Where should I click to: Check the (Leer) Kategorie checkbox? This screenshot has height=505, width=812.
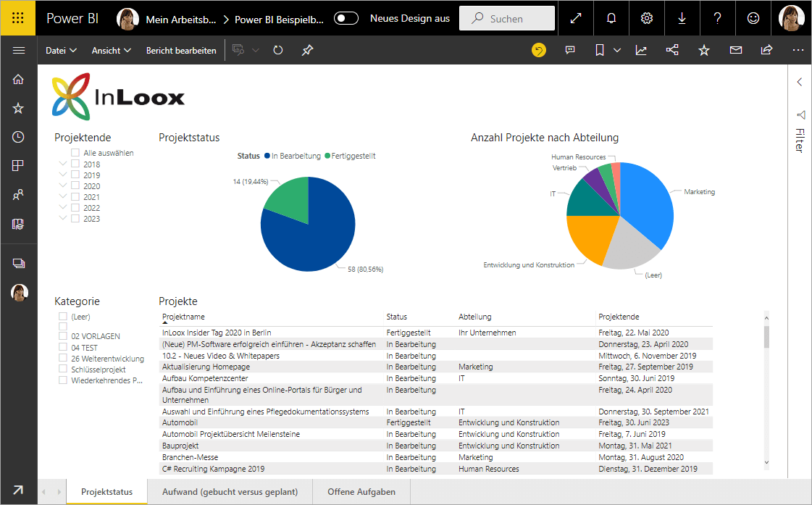(63, 316)
